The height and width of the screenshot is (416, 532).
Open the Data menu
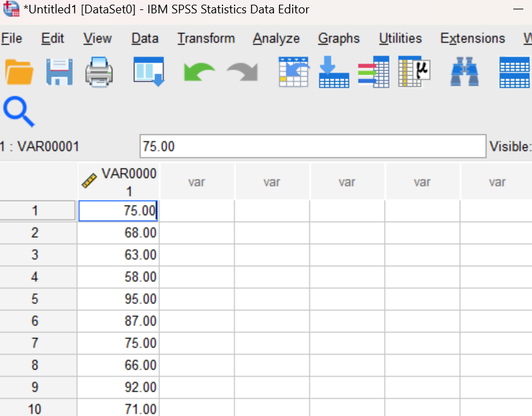click(x=145, y=38)
